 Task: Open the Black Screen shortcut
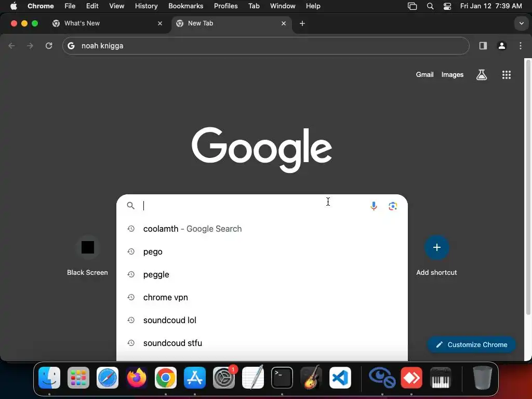(87, 255)
